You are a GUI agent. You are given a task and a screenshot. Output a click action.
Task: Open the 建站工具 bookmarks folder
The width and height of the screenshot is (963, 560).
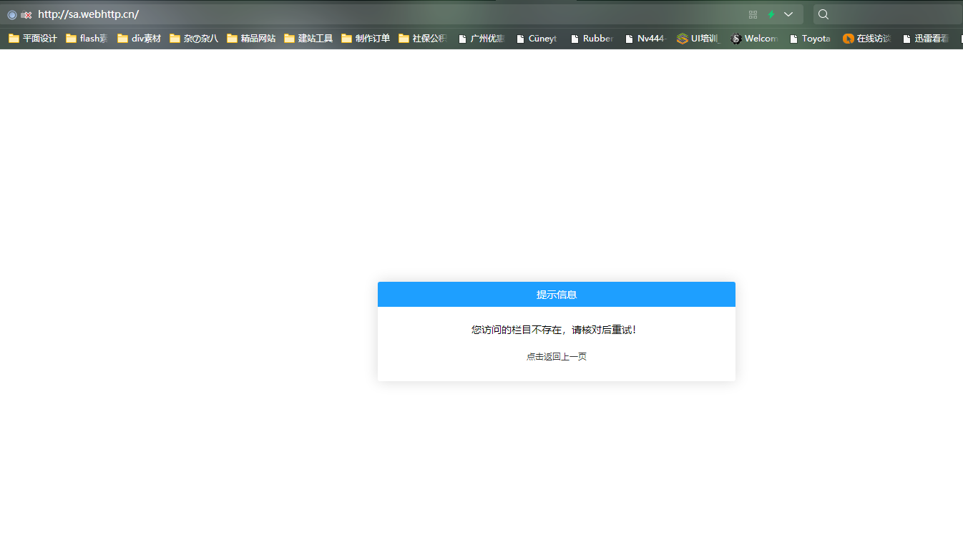(x=308, y=39)
